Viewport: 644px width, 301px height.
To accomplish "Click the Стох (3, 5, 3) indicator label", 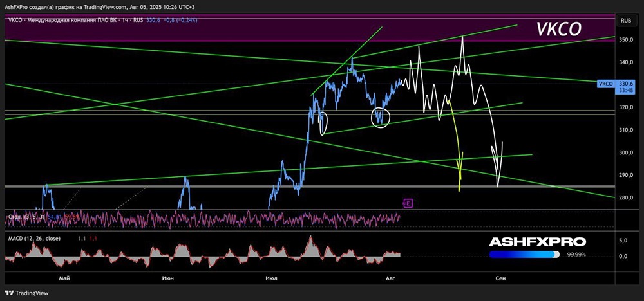I will (x=26, y=216).
